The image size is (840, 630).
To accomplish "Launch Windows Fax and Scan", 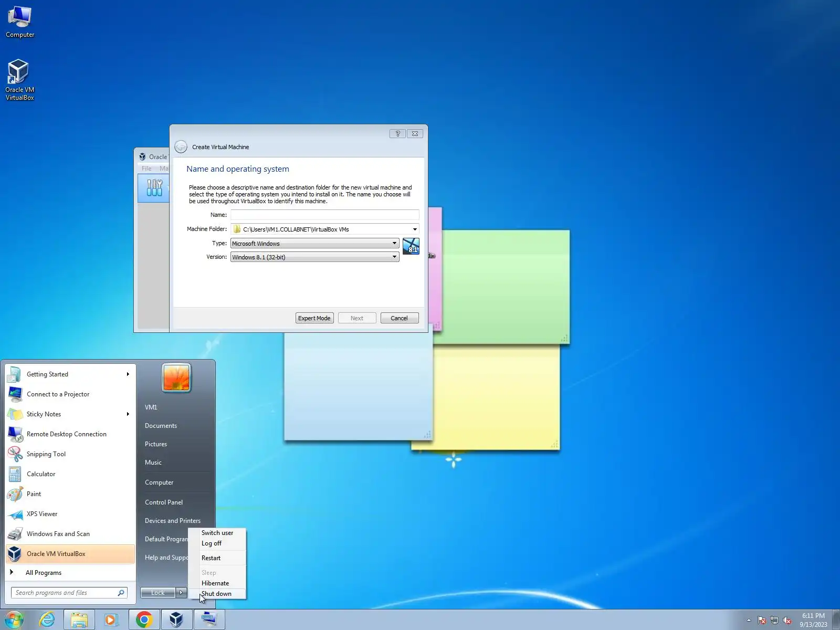I will coord(70,534).
